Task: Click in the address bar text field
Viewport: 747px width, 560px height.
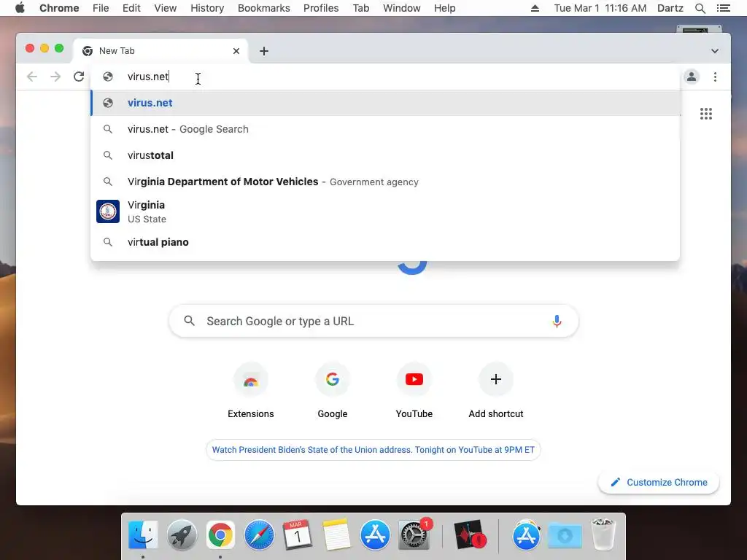Action: click(385, 77)
